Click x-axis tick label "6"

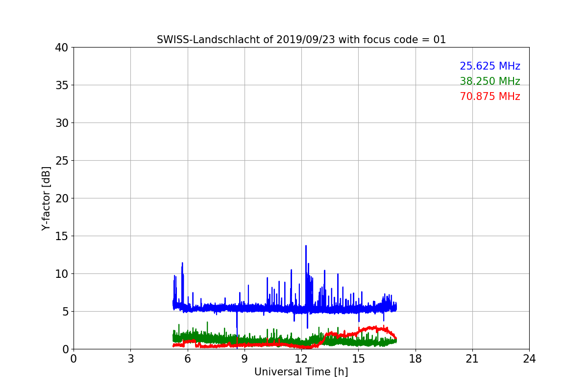coord(187,359)
